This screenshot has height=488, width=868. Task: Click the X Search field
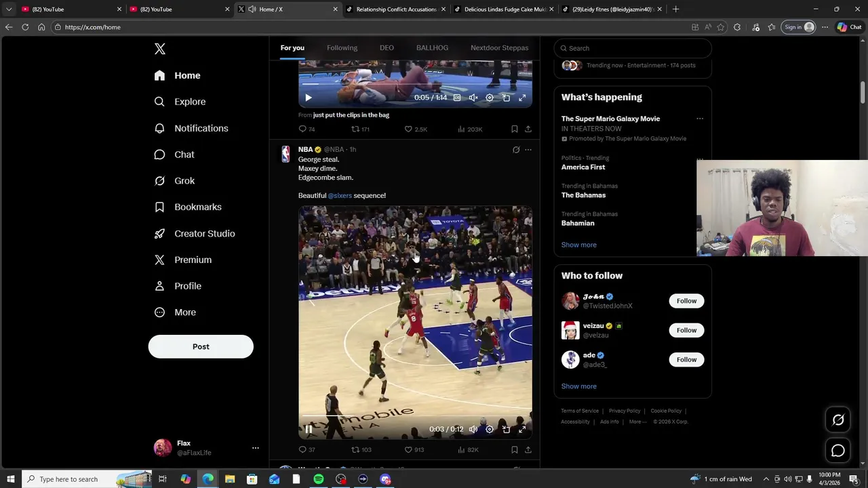[x=633, y=48]
